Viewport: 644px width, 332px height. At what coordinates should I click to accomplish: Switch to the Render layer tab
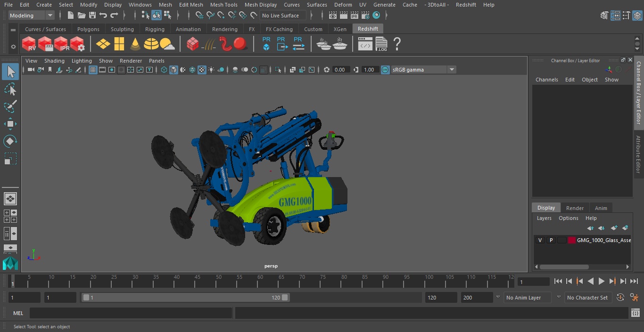pyautogui.click(x=575, y=208)
